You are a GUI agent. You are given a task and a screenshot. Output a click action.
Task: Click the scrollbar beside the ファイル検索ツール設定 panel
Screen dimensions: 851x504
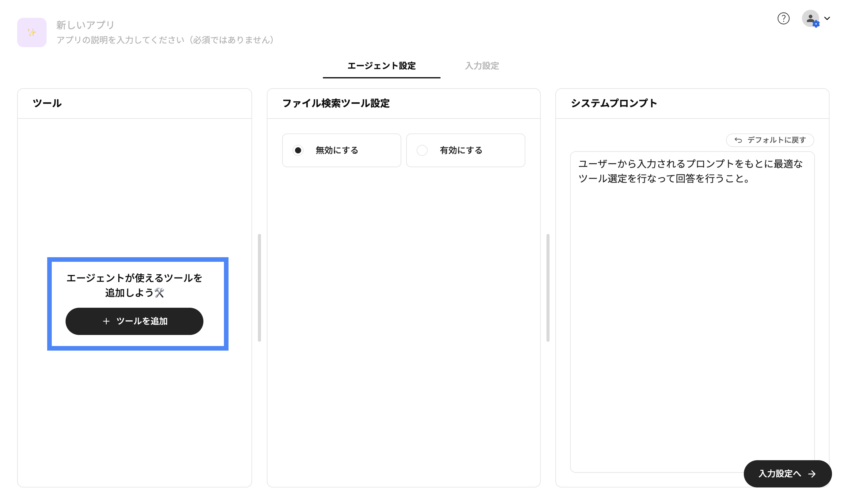548,287
